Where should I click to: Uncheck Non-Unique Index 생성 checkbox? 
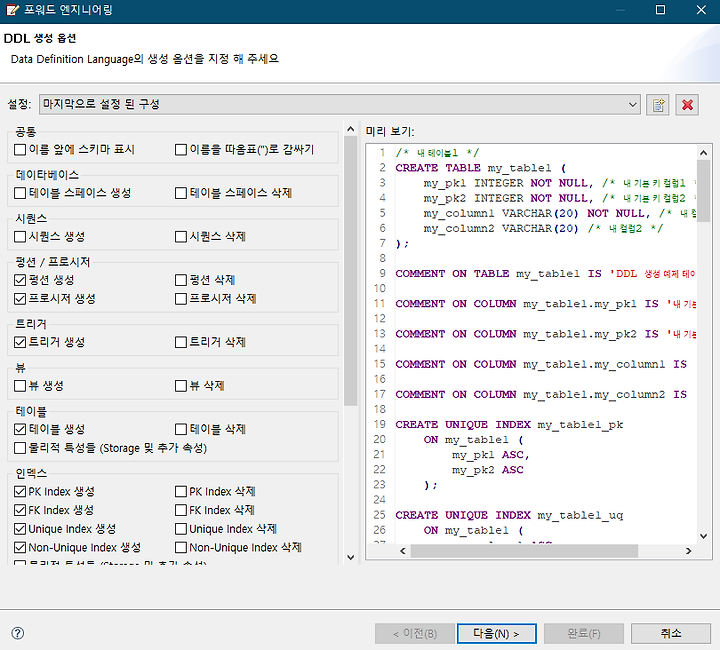pyautogui.click(x=20, y=548)
